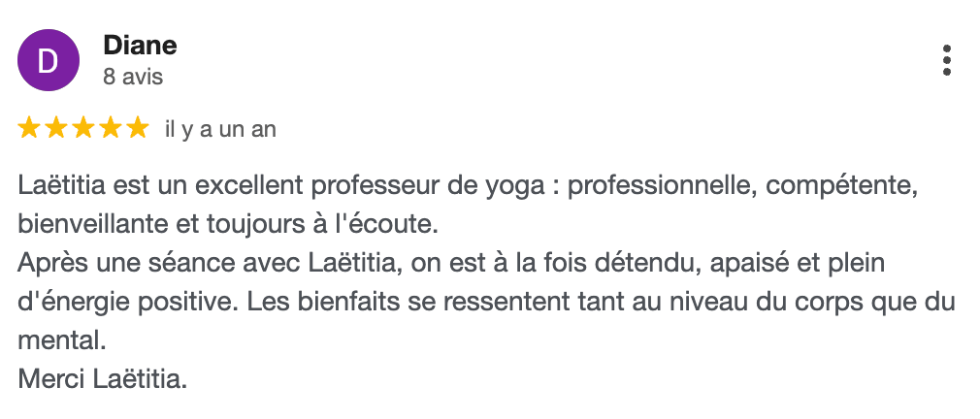
Task: Click the fourth yellow rating star
Action: pos(111,129)
